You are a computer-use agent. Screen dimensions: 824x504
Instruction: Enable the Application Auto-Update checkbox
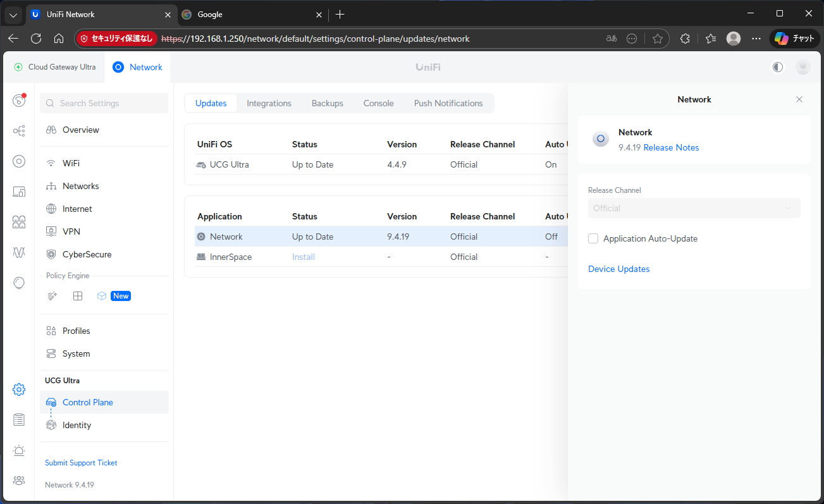point(593,238)
